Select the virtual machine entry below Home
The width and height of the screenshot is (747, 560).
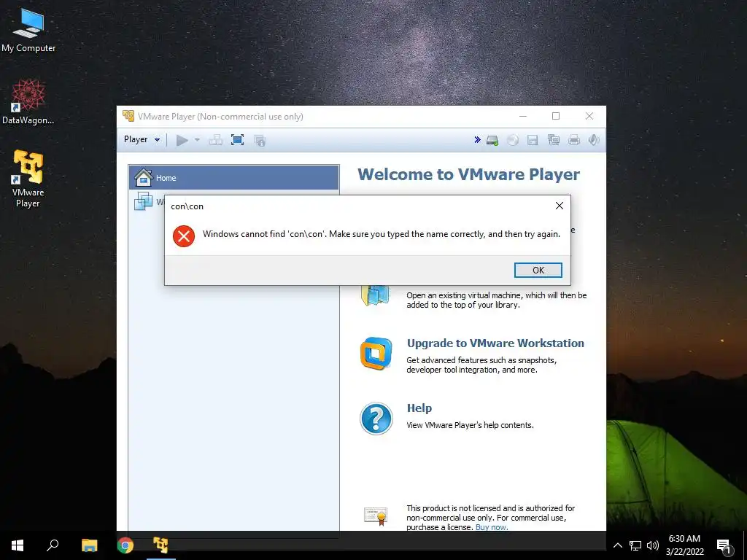pyautogui.click(x=148, y=201)
